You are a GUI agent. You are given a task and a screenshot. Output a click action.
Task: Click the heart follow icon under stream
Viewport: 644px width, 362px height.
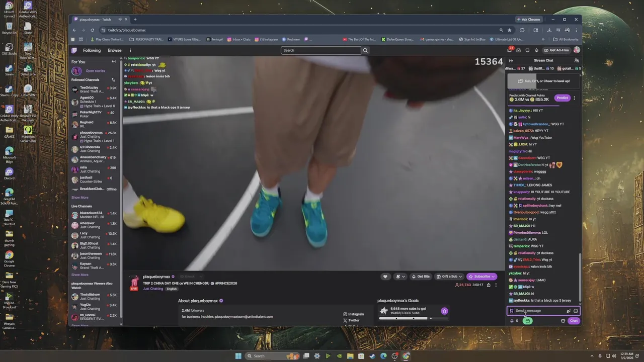[x=385, y=277]
